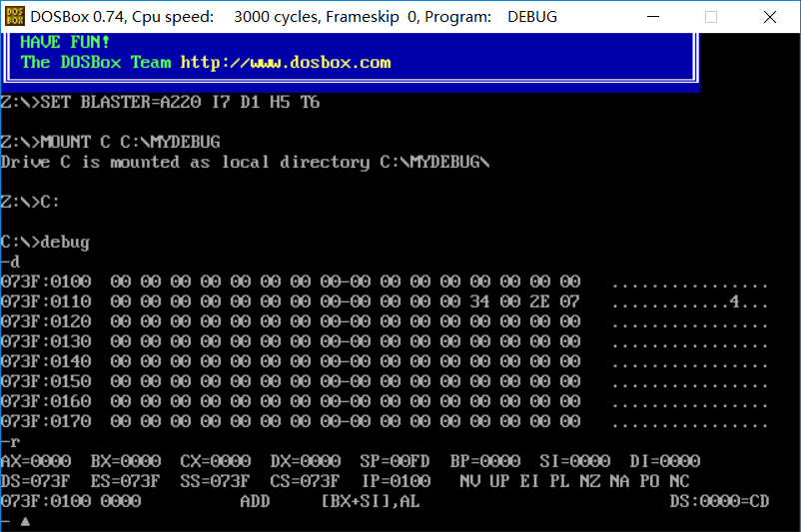The height and width of the screenshot is (532, 801).
Task: Click the CX=0000 register value
Action: (216, 461)
